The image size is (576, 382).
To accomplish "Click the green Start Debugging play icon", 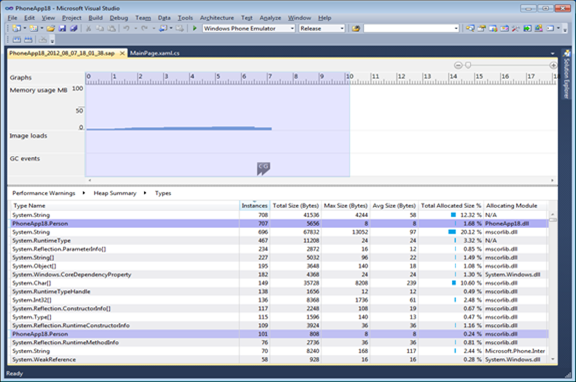I will 195,28.
